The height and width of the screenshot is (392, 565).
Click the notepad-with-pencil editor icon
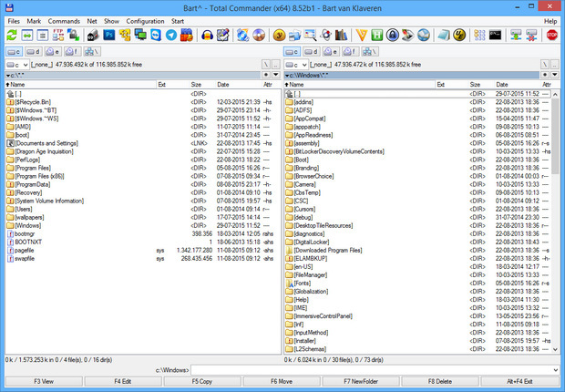[222, 36]
